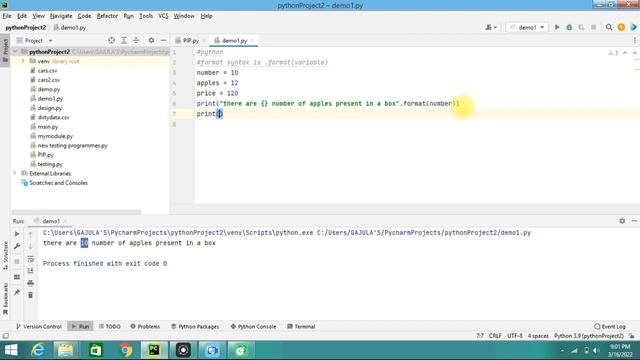
Task: Open Project panel options gear
Action: tap(151, 40)
